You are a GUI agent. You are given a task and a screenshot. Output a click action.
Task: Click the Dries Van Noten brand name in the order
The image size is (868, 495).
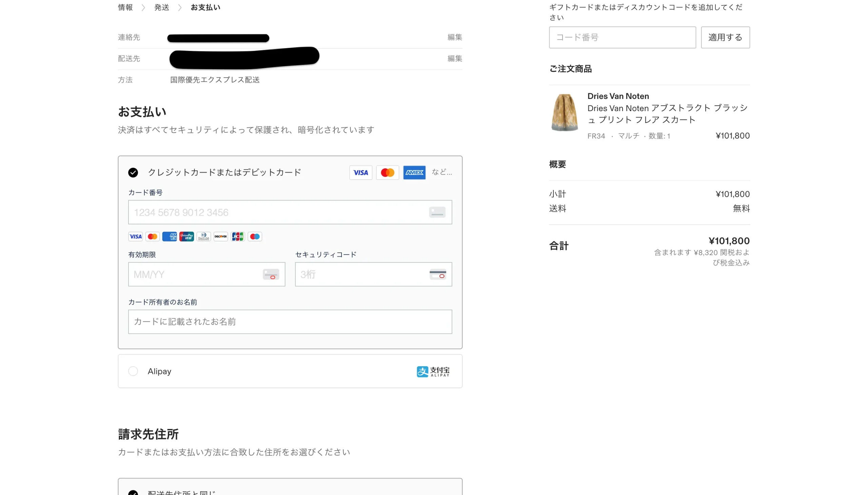618,96
